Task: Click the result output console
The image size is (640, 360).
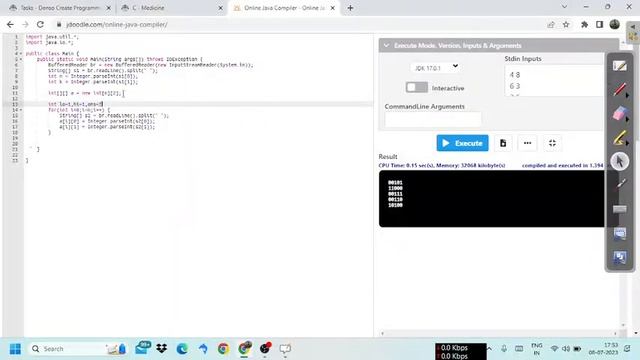Action: click(492, 199)
